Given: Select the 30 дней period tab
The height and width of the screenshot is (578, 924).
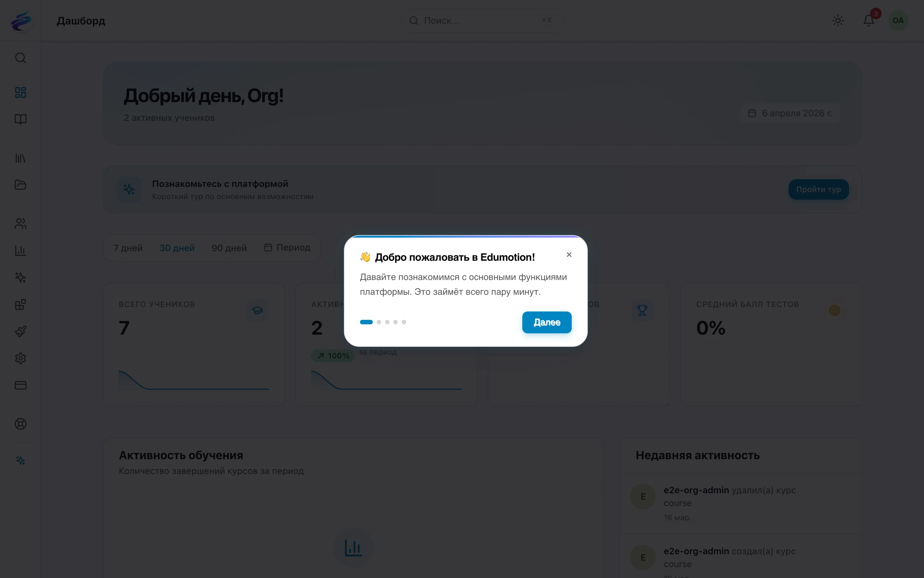Looking at the screenshot, I should tap(177, 248).
